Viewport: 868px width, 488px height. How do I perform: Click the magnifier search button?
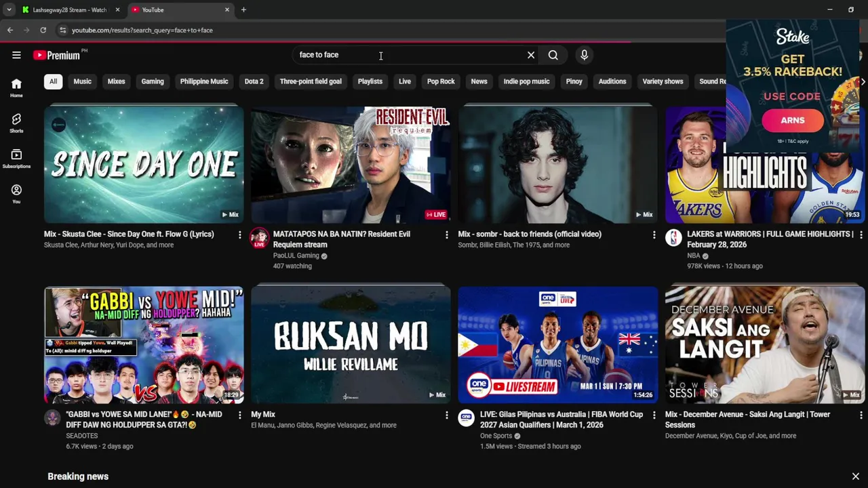[553, 55]
